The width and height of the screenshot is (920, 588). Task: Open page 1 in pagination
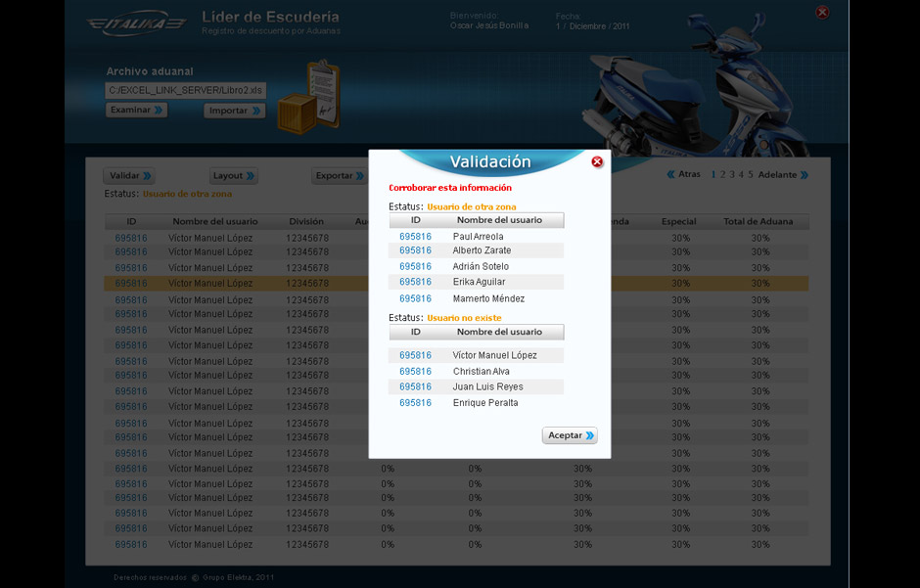[x=713, y=175]
